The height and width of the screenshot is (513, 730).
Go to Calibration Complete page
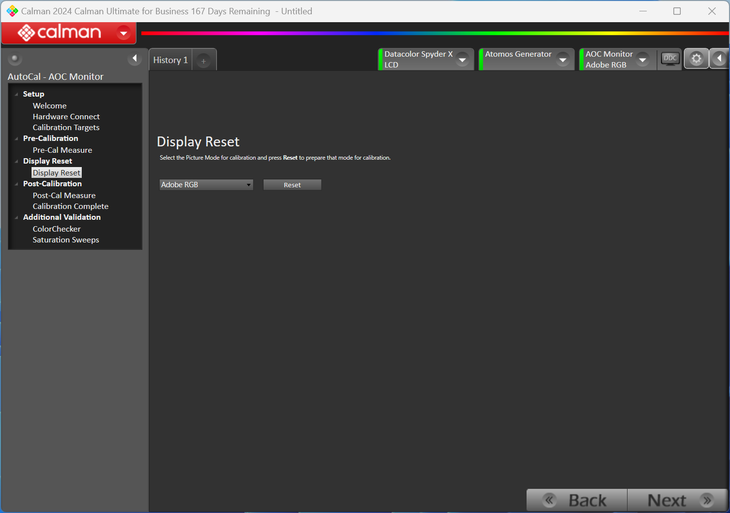click(70, 206)
